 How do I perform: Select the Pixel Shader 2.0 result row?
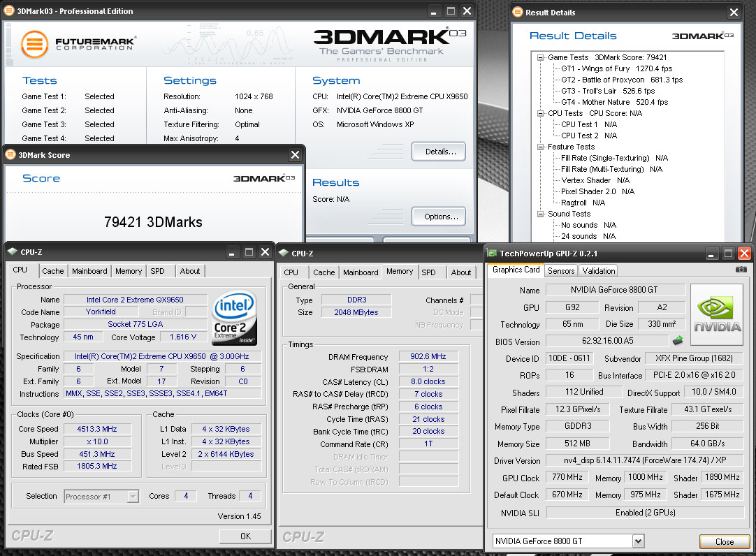coord(598,191)
